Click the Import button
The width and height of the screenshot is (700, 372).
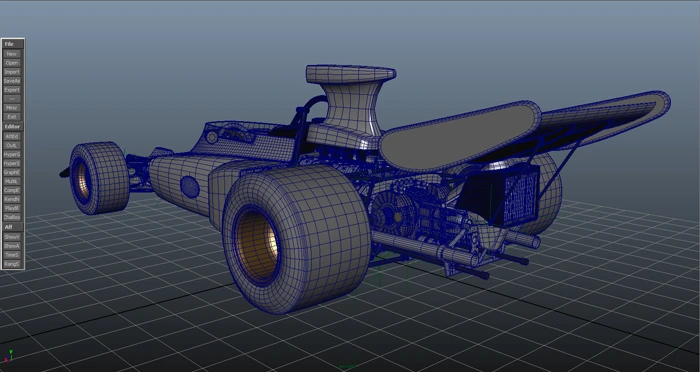click(x=12, y=72)
